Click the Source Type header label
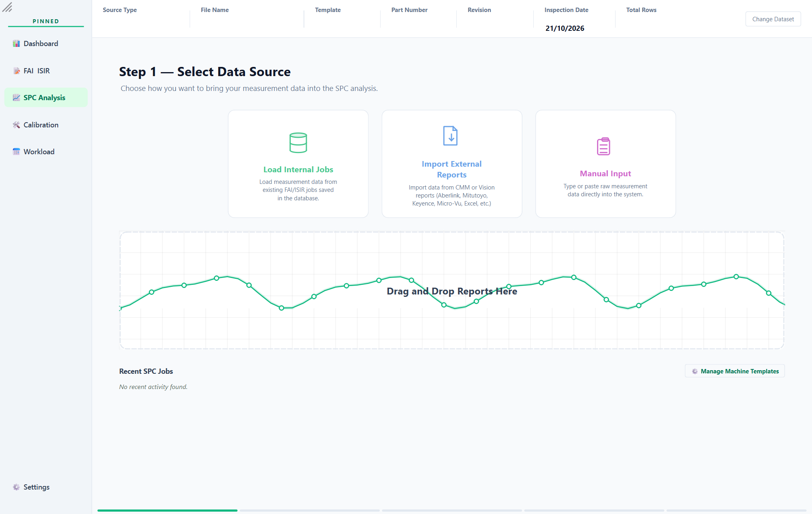 coord(119,10)
